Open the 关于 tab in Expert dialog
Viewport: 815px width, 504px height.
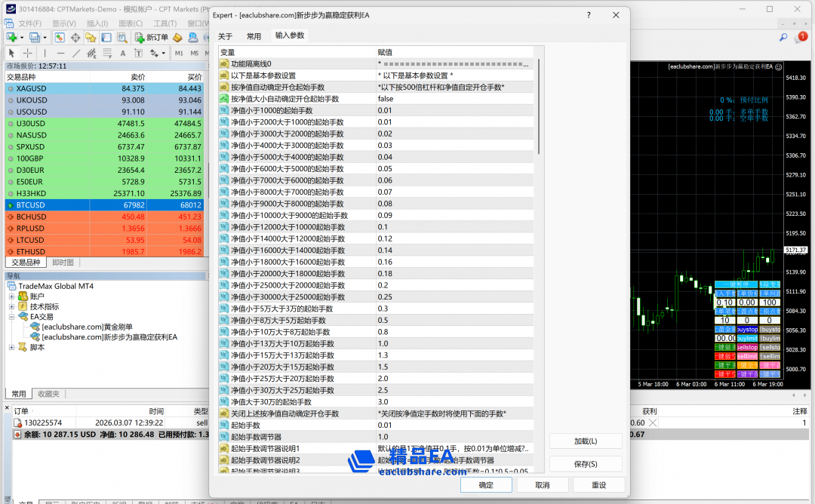click(226, 36)
